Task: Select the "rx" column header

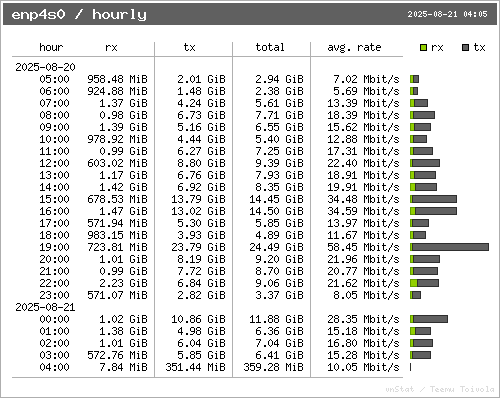Action: pyautogui.click(x=111, y=48)
